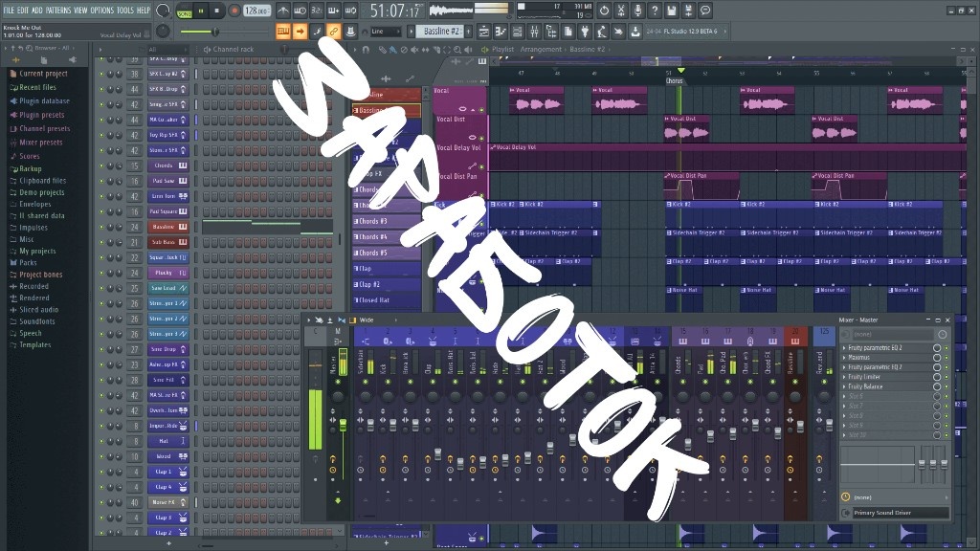Open the Bassline #2 pattern selector

441,32
